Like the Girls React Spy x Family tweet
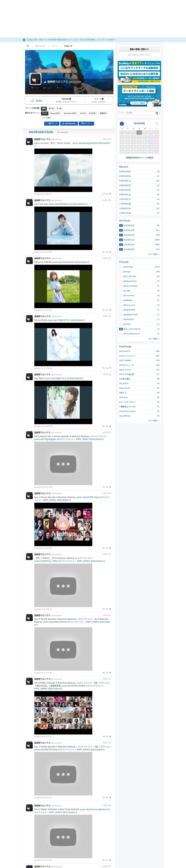This screenshot has height=868, width=186. [x=110, y=487]
